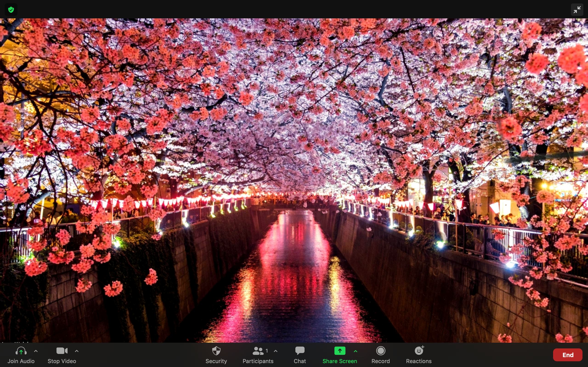Open the green encryption shield info
The width and height of the screenshot is (588, 367).
point(11,10)
